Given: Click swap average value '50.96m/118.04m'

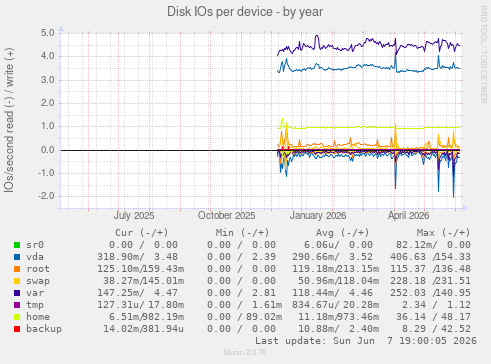Looking at the screenshot, I should pyautogui.click(x=338, y=281).
